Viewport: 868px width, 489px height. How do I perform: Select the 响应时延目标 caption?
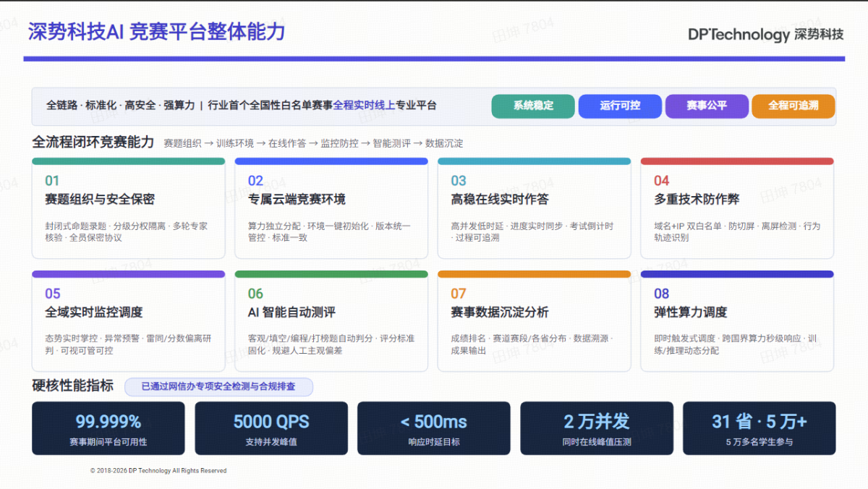[434, 441]
